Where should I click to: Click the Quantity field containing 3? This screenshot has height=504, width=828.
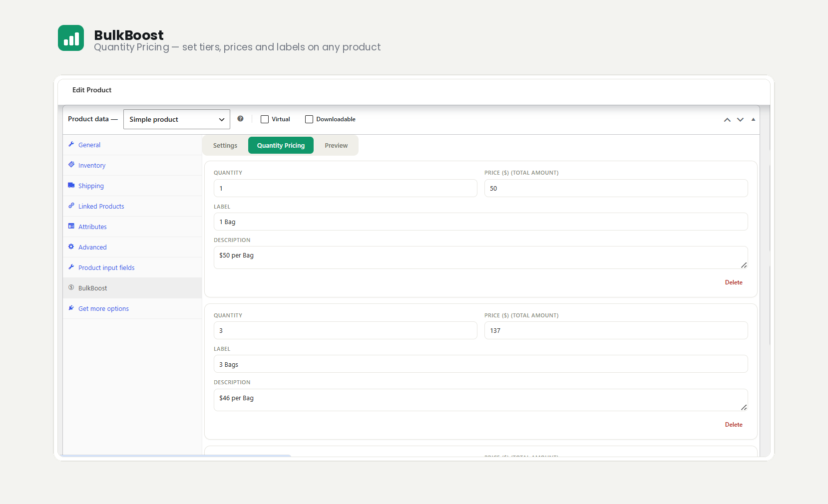tap(346, 330)
